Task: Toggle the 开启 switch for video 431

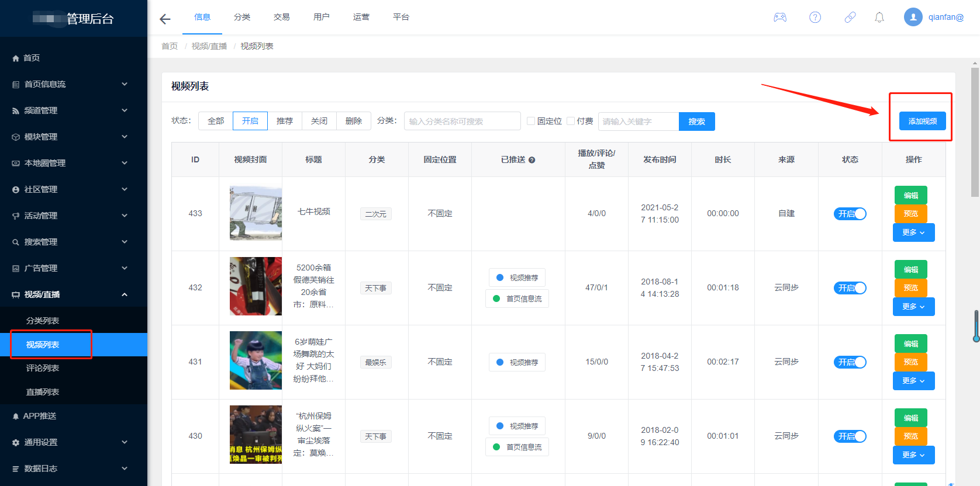Action: [x=850, y=362]
